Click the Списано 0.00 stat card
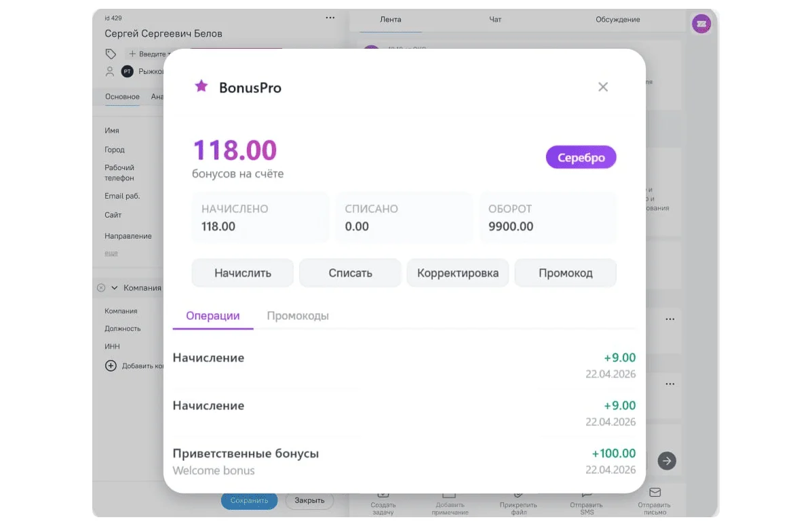The image size is (812, 524). (x=404, y=218)
